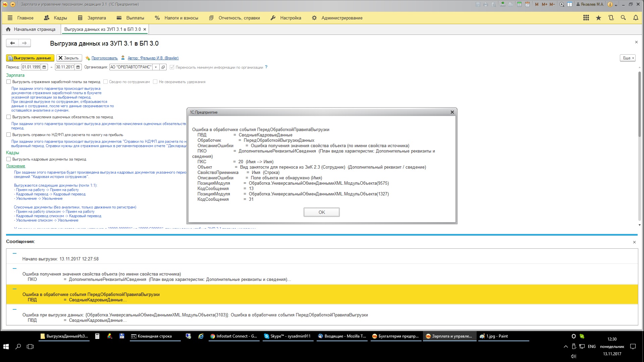Click the back navigation arrow
644x362 pixels.
[12, 43]
